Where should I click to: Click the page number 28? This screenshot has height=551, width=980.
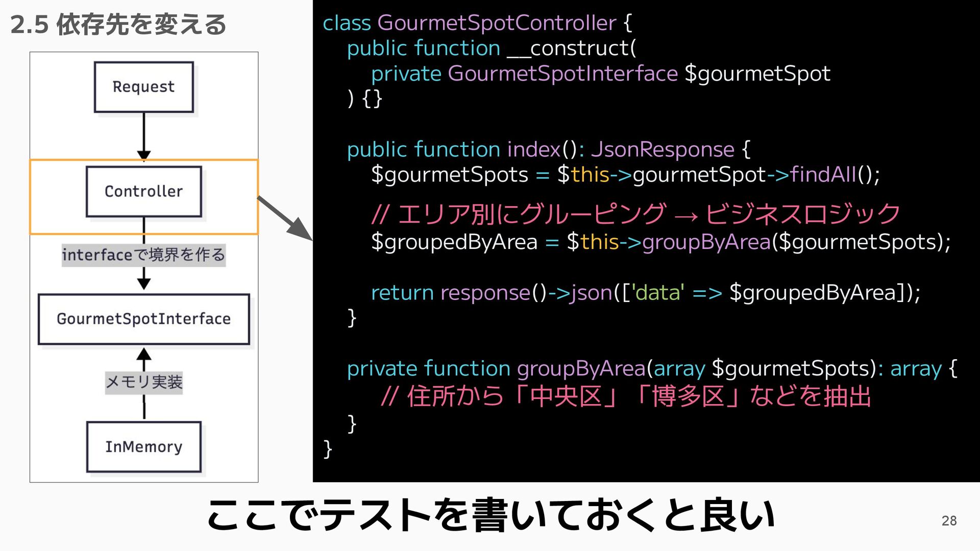[x=949, y=520]
